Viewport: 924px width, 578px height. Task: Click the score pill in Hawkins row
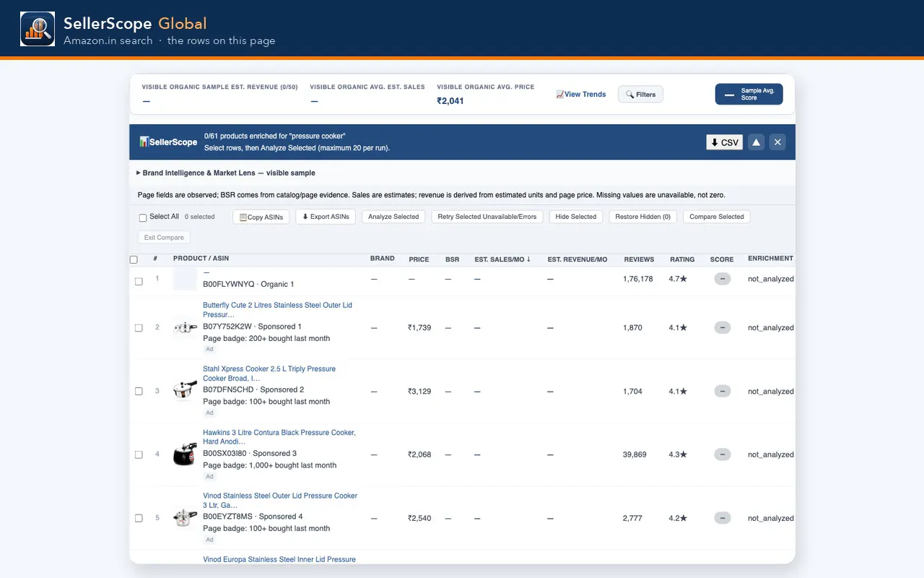pyautogui.click(x=722, y=454)
